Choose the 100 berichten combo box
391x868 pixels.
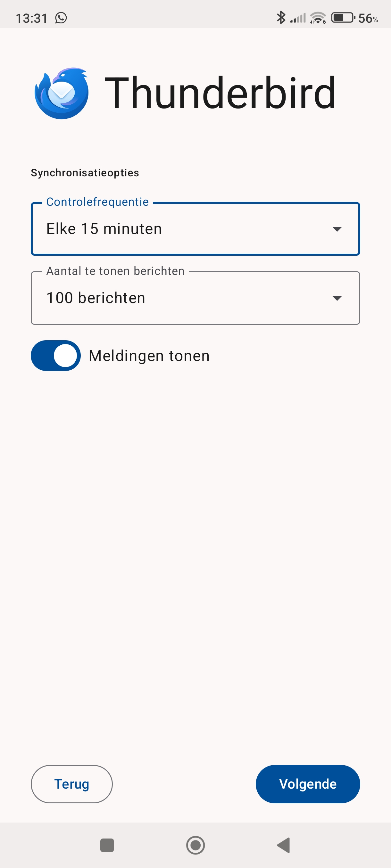[x=182, y=298]
